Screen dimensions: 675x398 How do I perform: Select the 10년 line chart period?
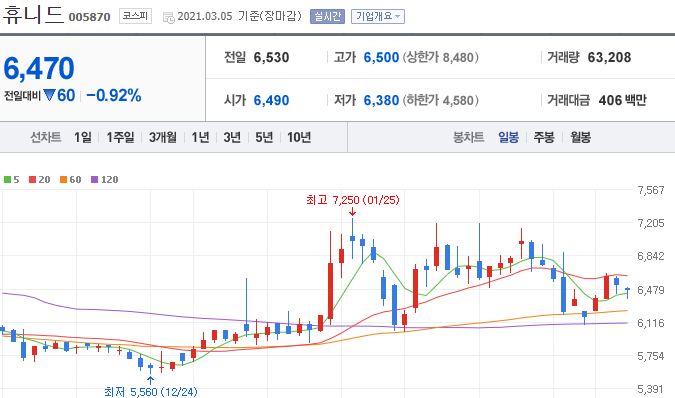[x=299, y=137]
